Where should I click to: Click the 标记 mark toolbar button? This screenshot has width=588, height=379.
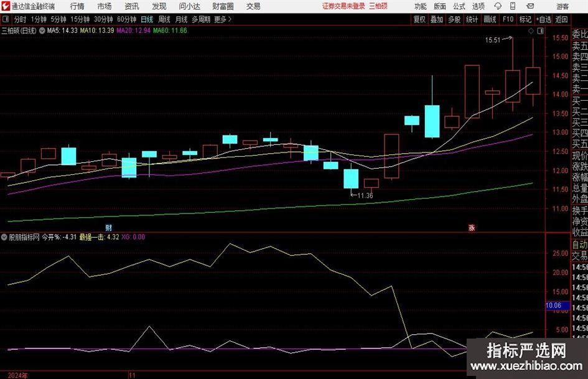pyautogui.click(x=525, y=19)
